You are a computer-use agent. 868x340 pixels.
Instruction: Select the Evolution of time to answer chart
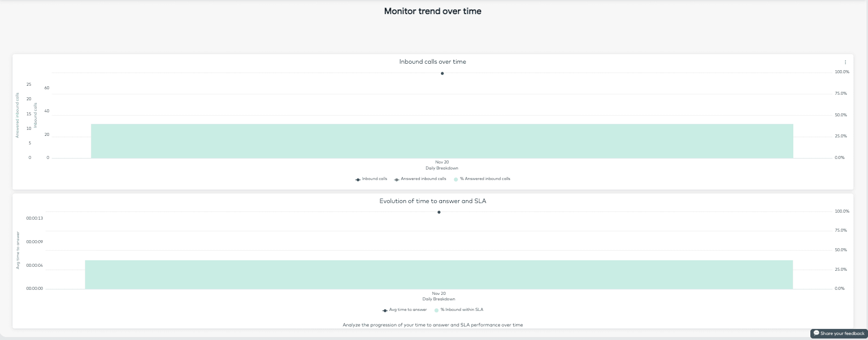(432, 201)
